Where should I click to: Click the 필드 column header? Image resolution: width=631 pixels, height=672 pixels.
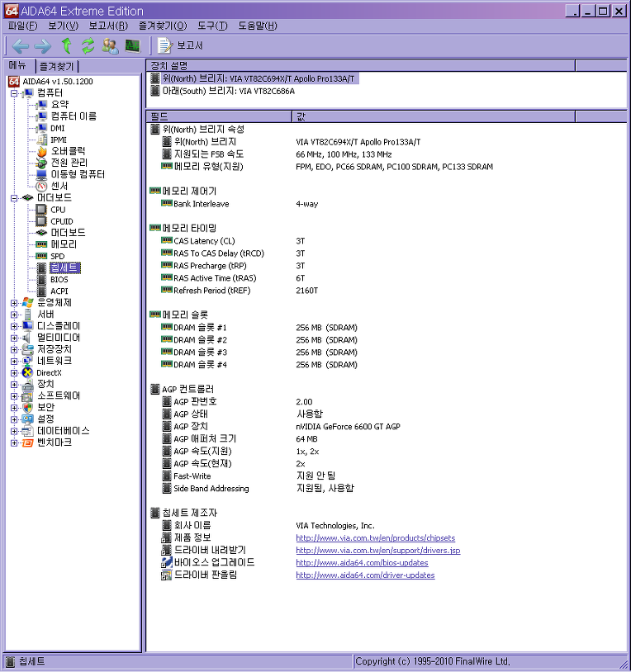219,116
